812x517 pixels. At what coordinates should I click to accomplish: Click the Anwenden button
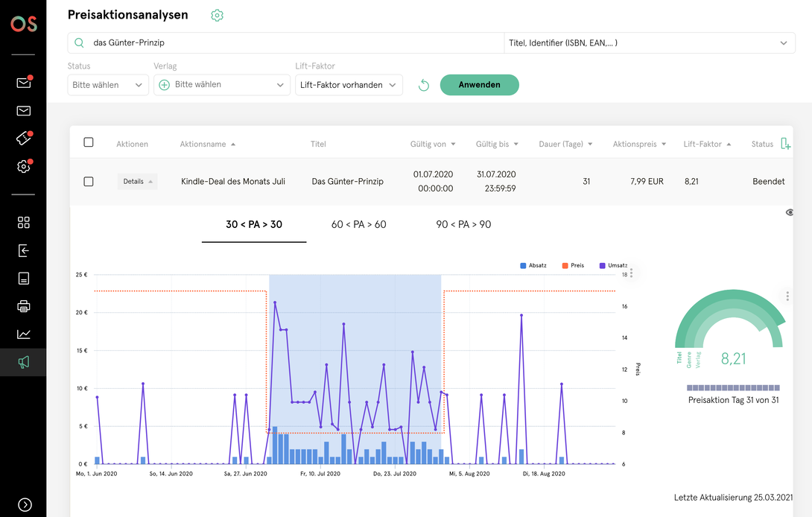(x=480, y=85)
